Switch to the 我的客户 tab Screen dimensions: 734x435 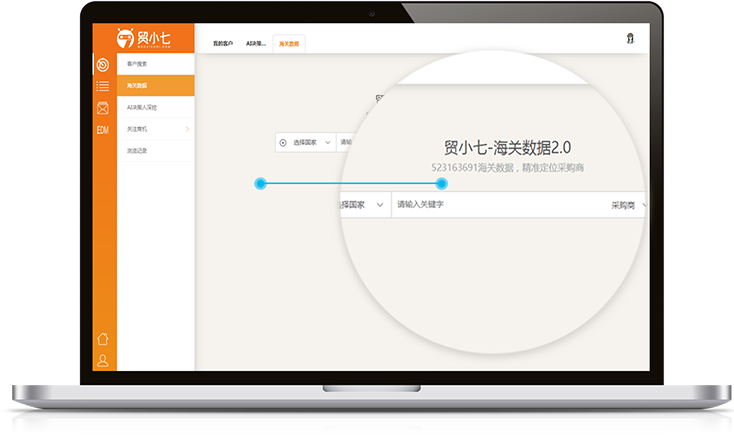coord(223,45)
